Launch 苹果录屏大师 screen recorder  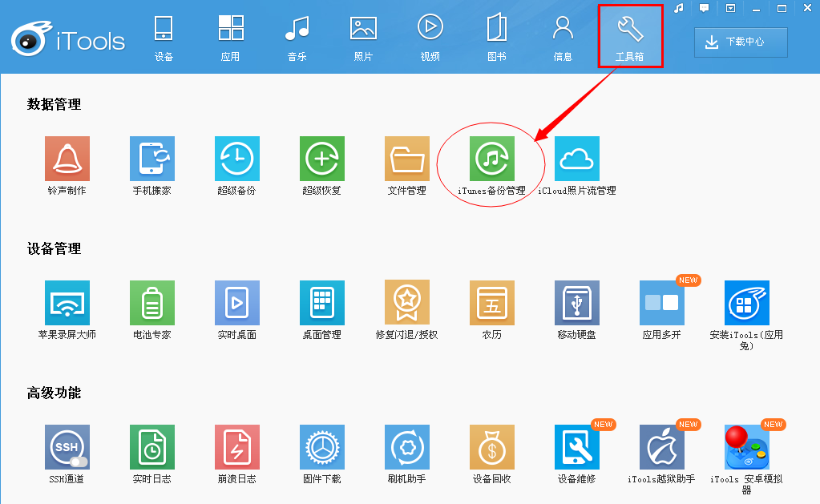(67, 303)
